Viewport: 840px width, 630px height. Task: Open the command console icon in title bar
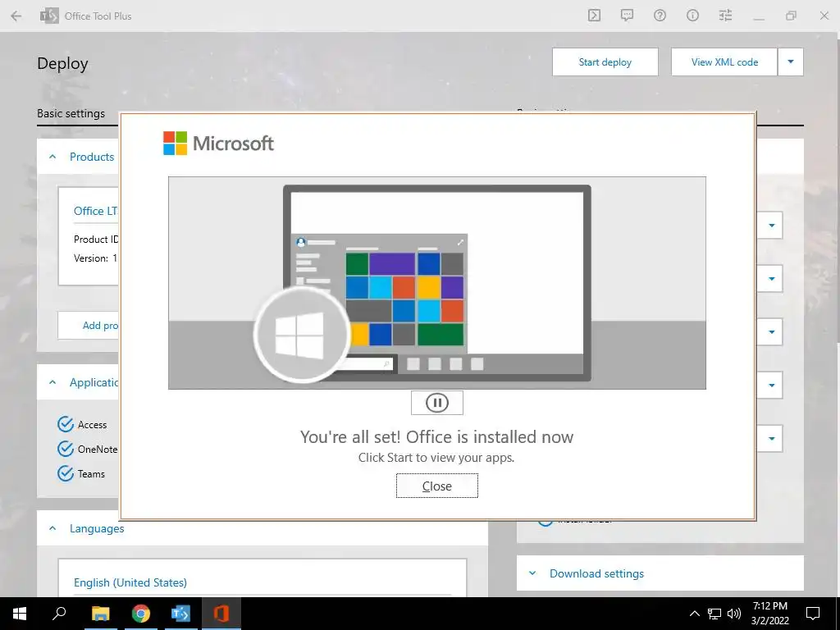(x=594, y=16)
